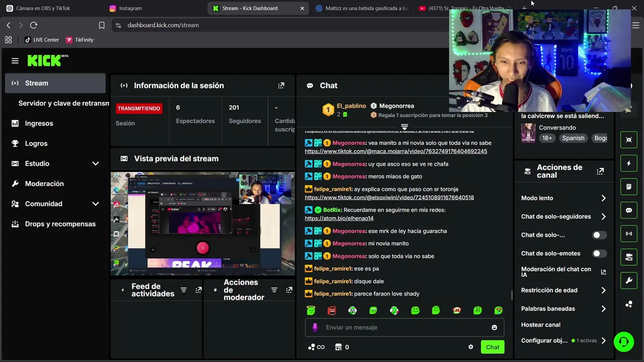Image resolution: width=644 pixels, height=362 pixels.
Task: Open the maca.mojarra TikTok video link
Action: [396, 151]
